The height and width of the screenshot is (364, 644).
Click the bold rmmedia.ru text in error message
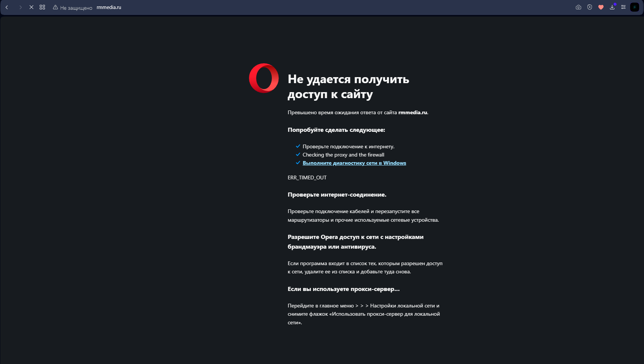[413, 112]
